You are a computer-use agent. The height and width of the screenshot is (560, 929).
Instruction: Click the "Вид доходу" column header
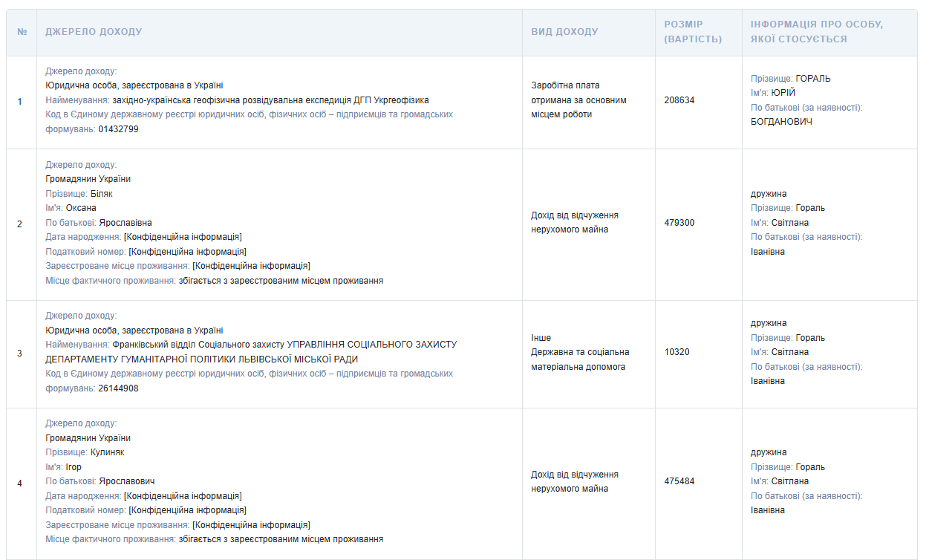click(x=564, y=32)
